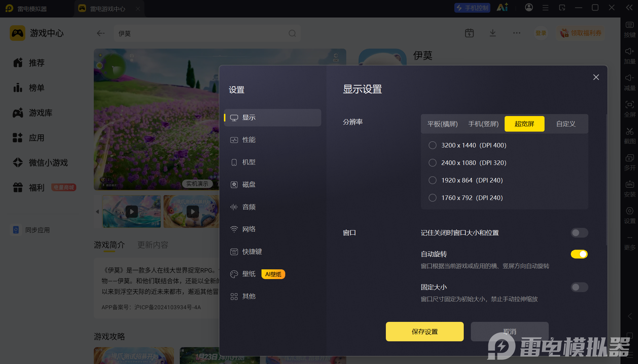Open the 其他 settings section
Viewport: 638px width, 364px height.
[x=272, y=296]
